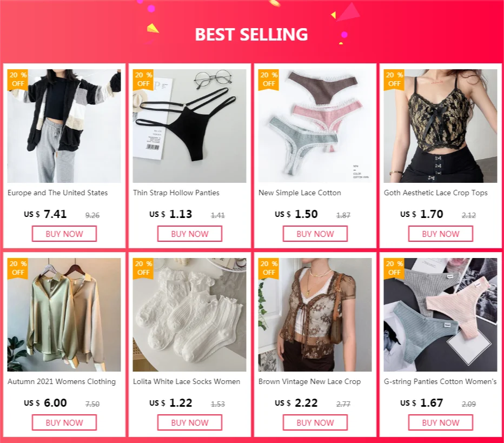Screen dimensions: 504x443
Task: Open the Goth lace camisole product image
Action: click(x=441, y=126)
